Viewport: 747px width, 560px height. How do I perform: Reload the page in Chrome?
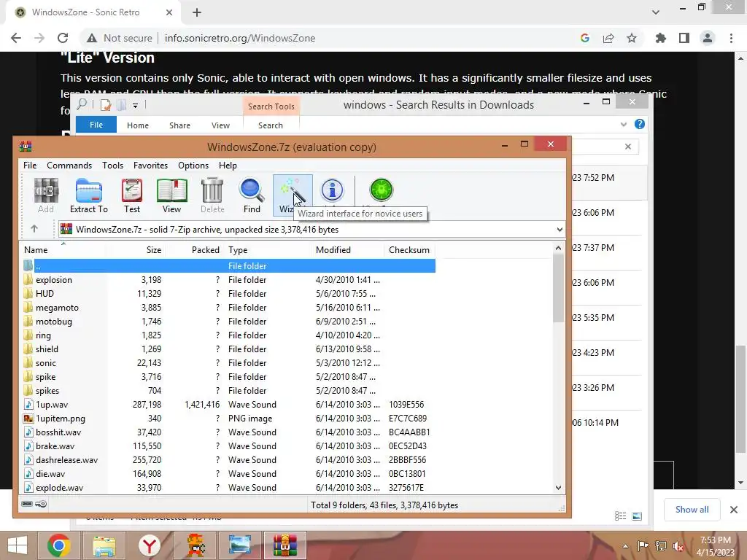pyautogui.click(x=63, y=38)
